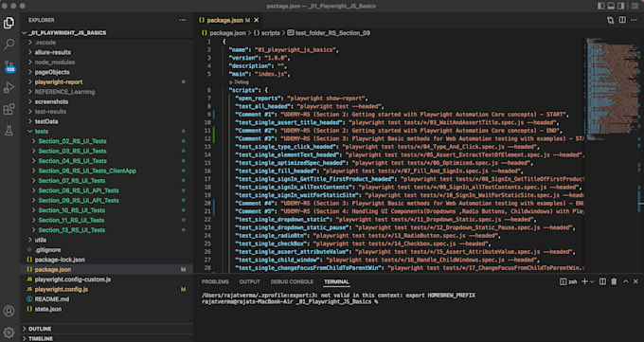The height and width of the screenshot is (342, 644).
Task: Open playwright.config-custom.js file
Action: (x=73, y=279)
